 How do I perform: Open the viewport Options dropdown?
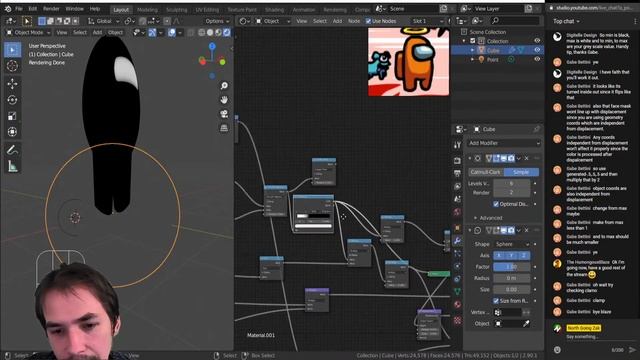(x=217, y=21)
